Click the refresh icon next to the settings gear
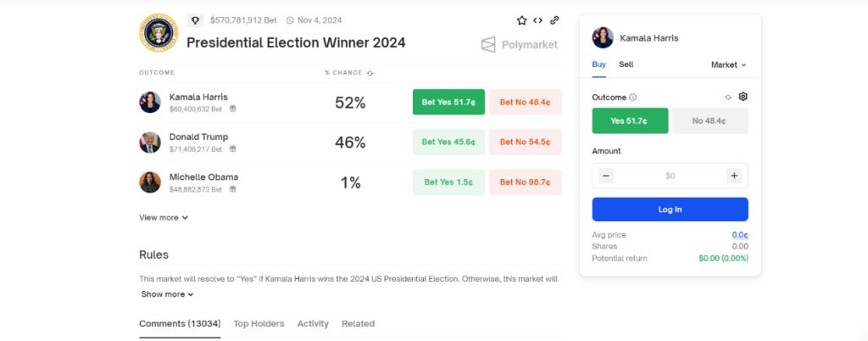 [727, 98]
